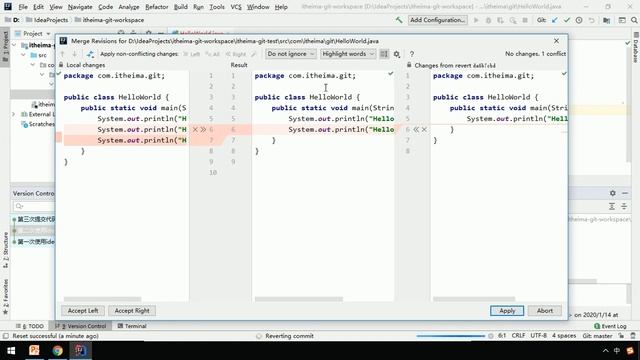
Task: Click the Apply button
Action: pos(507,311)
